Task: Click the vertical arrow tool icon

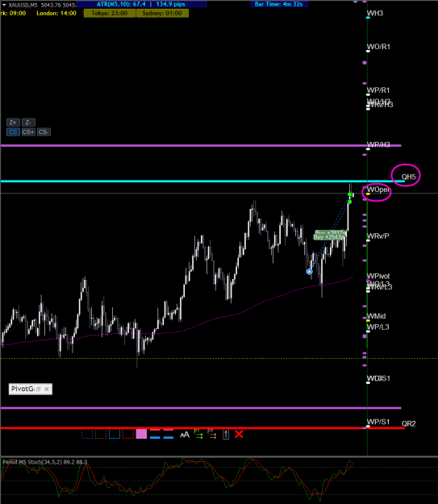Action: point(226,435)
